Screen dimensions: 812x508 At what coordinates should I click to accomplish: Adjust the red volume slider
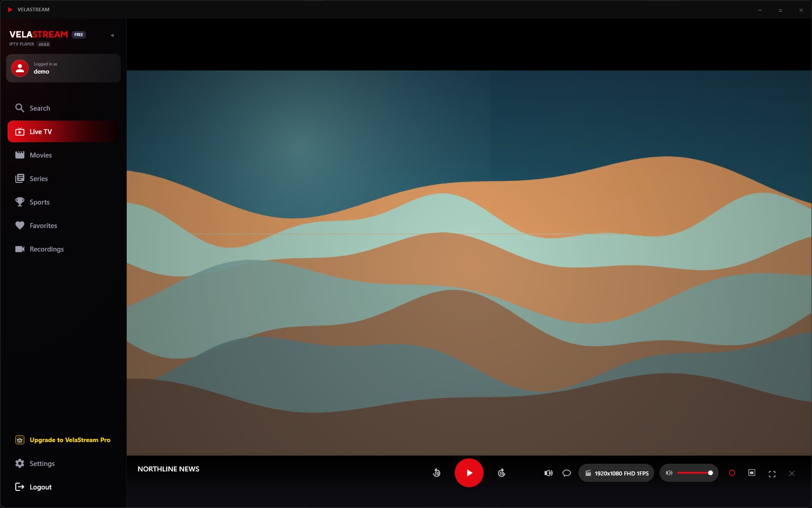click(695, 473)
